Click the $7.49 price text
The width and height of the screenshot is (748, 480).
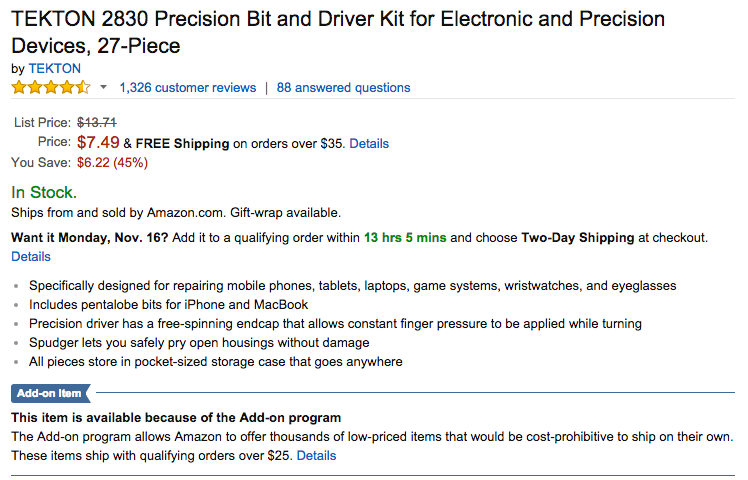(x=98, y=142)
